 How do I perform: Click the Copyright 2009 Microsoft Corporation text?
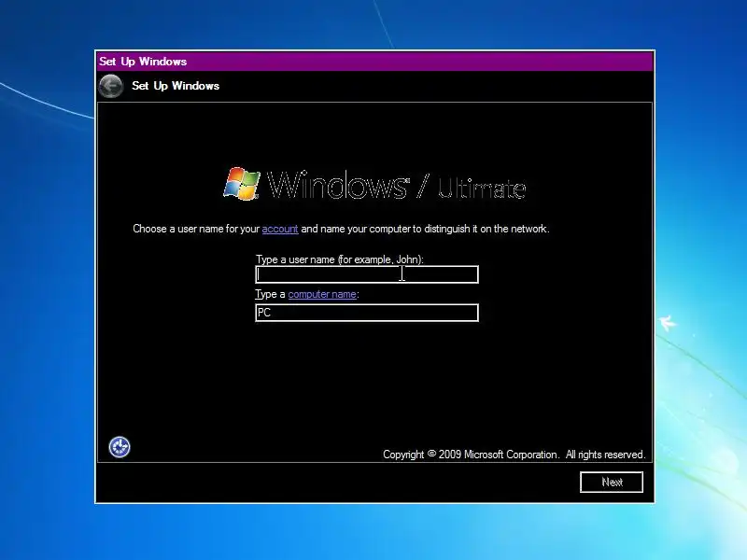(514, 455)
